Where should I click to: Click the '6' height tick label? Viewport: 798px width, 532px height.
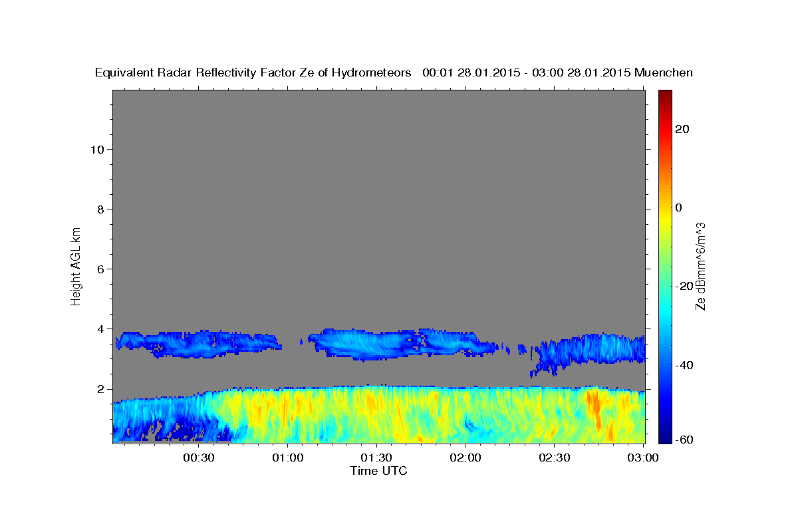pos(101,269)
